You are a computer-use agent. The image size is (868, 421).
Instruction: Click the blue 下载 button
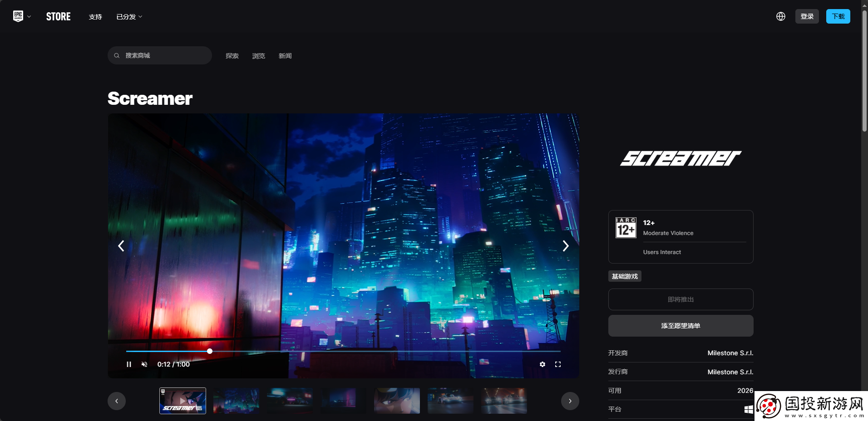click(838, 16)
